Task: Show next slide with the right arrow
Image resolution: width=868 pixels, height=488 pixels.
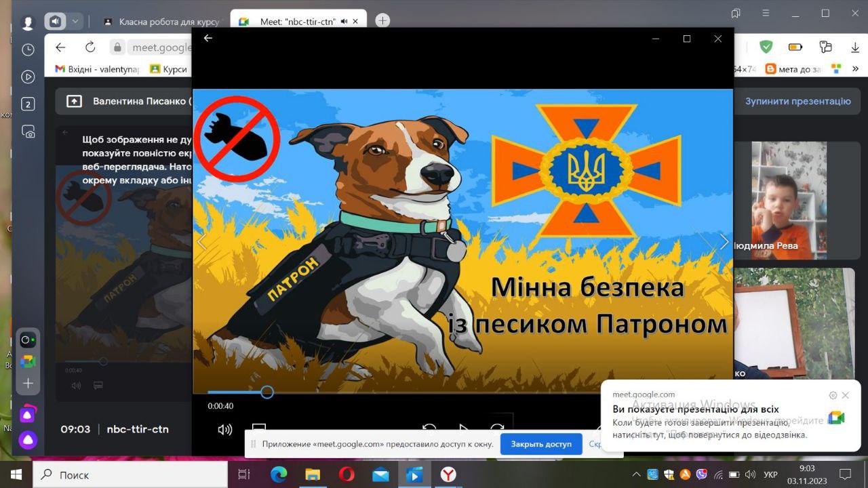Action: 724,242
